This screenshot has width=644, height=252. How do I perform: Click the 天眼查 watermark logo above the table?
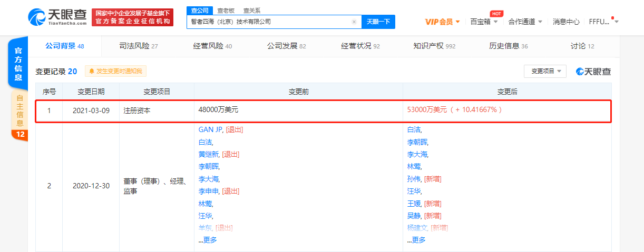tap(593, 72)
